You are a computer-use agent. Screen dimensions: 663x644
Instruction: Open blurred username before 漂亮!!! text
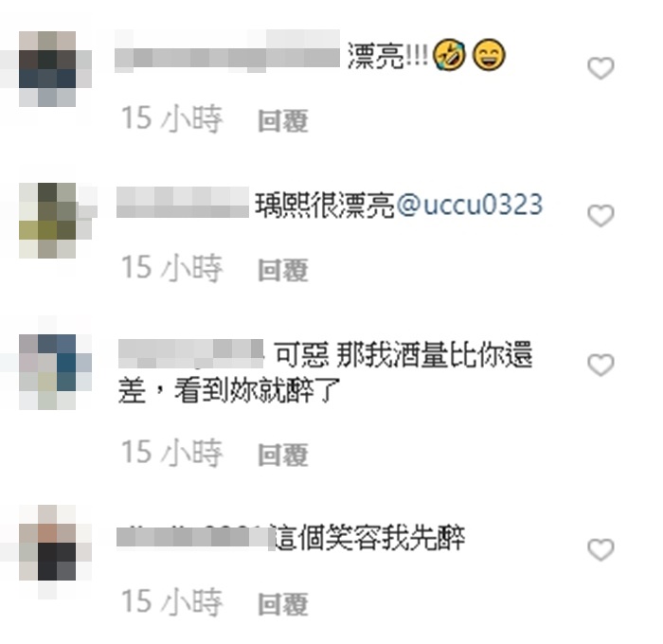[227, 53]
